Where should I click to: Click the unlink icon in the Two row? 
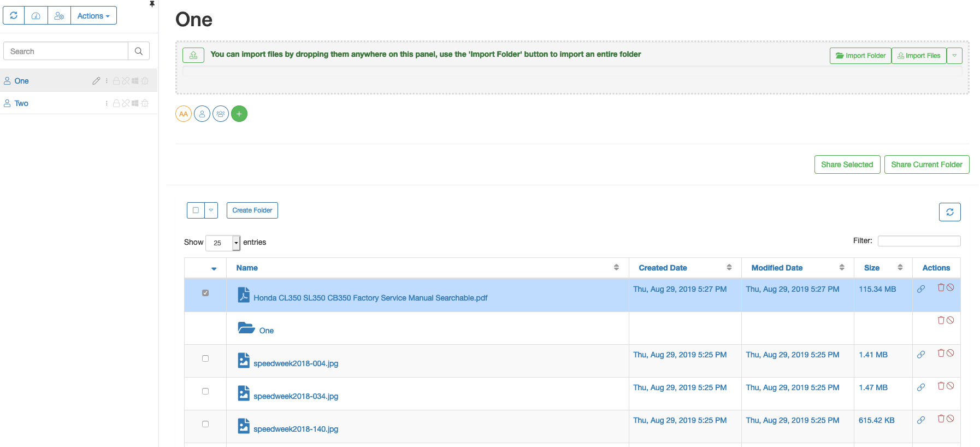tap(126, 103)
